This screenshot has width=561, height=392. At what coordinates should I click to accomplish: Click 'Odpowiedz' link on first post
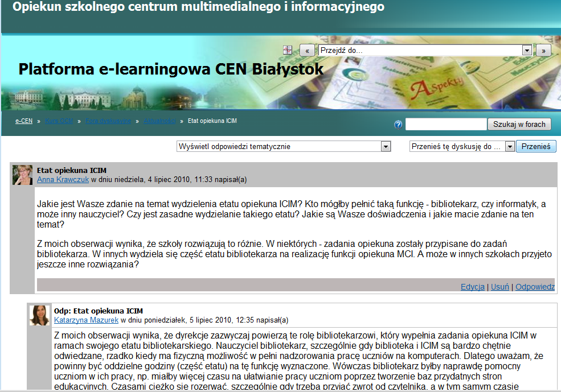[x=535, y=287]
